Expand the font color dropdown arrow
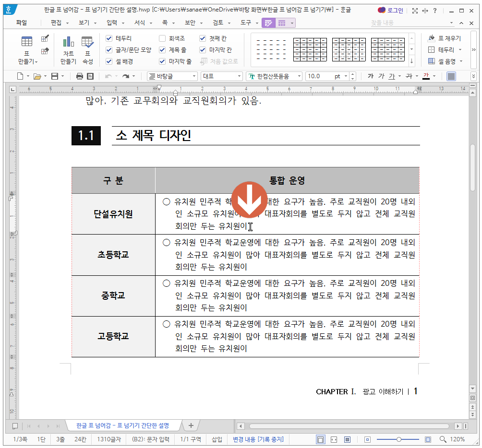This screenshot has width=482, height=448. pos(434,76)
